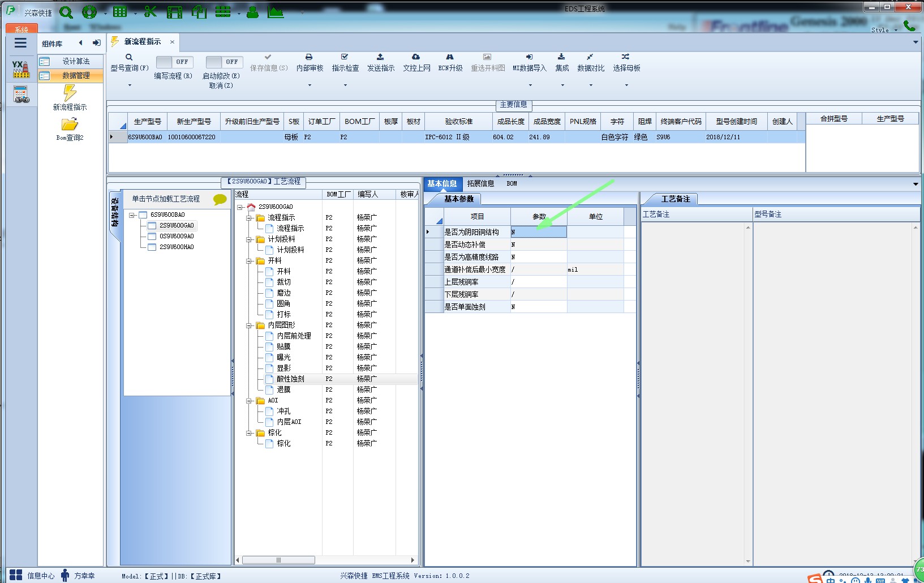Viewport: 924px width, 583px height.
Task: Select 内层AOI step in process tree
Action: tap(289, 422)
